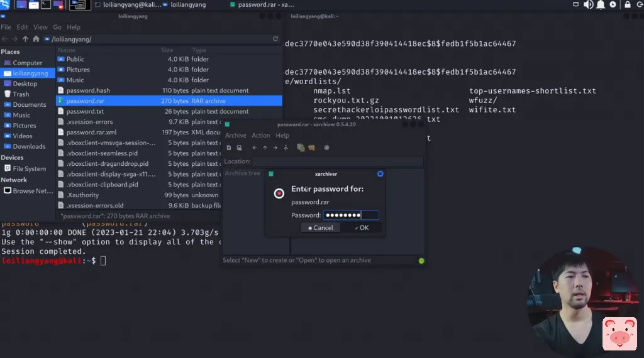Select the password.hash file
Image resolution: width=644 pixels, height=358 pixels.
(169, 90)
